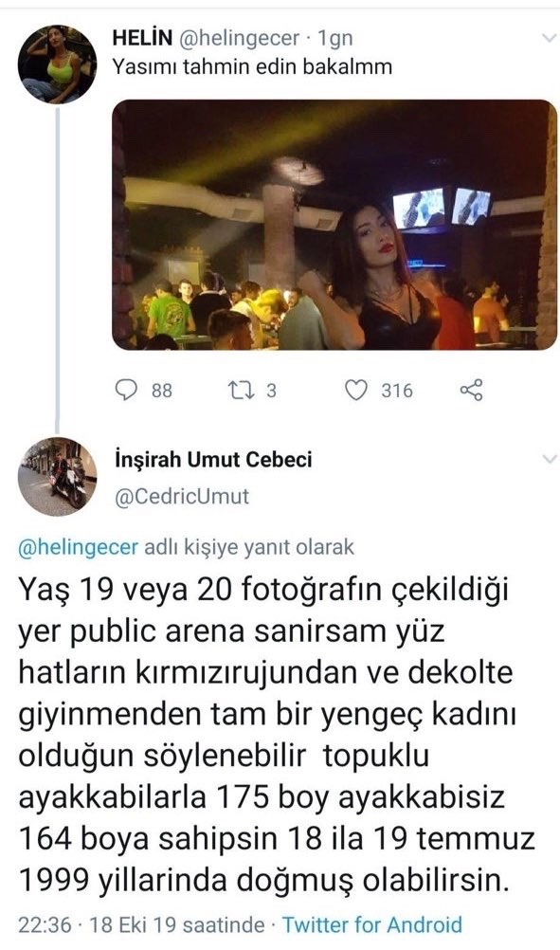
Task: Click the 88 replies count
Action: coord(162,391)
